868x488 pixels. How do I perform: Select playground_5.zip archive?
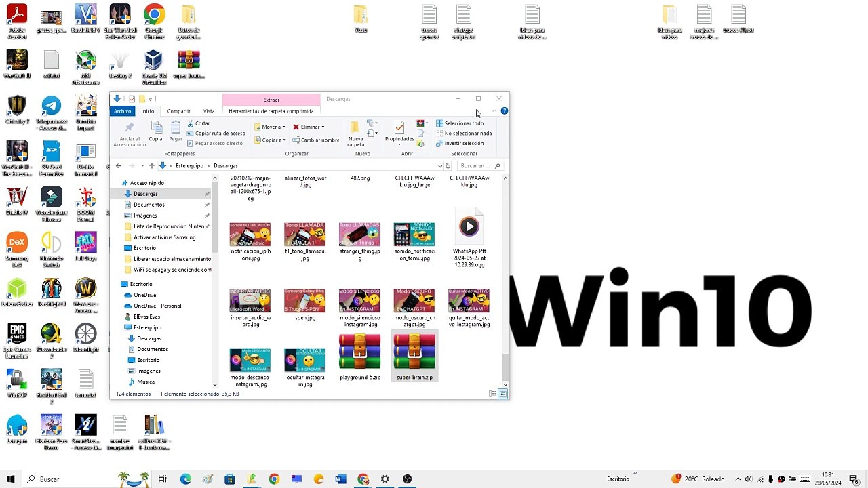click(360, 357)
